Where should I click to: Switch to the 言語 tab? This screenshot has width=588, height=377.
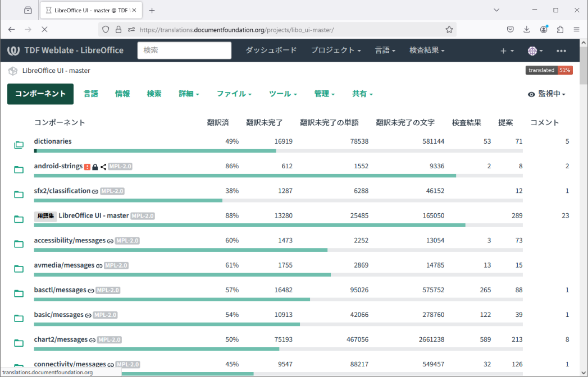[x=91, y=94]
